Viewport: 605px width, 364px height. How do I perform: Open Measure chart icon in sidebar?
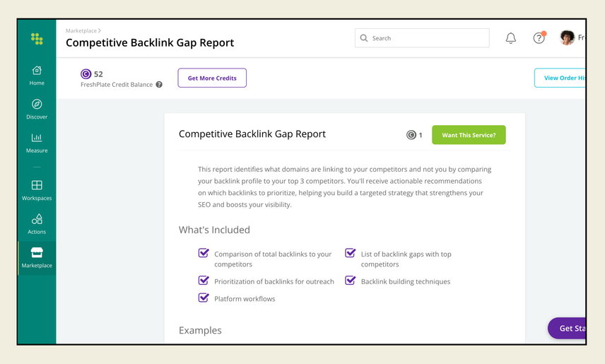point(37,137)
